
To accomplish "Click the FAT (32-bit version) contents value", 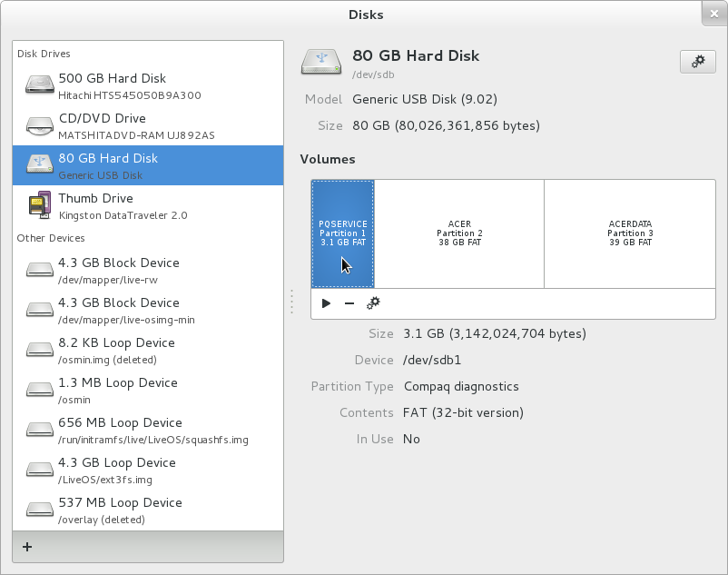I will 463,413.
